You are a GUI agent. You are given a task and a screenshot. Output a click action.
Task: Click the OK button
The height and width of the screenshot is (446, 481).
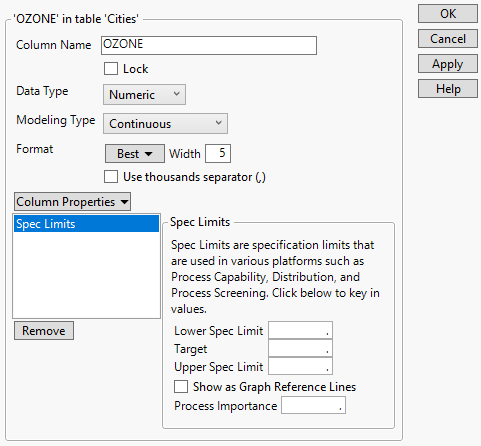pos(448,14)
